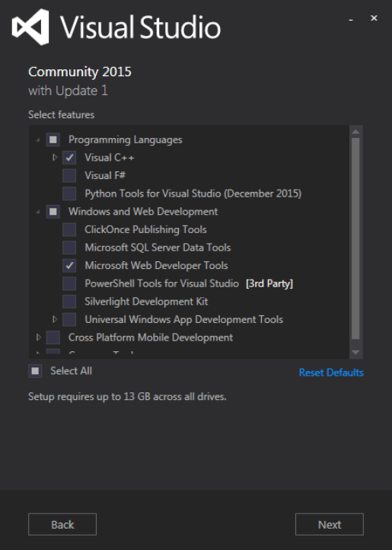Click the feature list scrollbar thumb
This screenshot has width=392, height=550.
tap(355, 238)
